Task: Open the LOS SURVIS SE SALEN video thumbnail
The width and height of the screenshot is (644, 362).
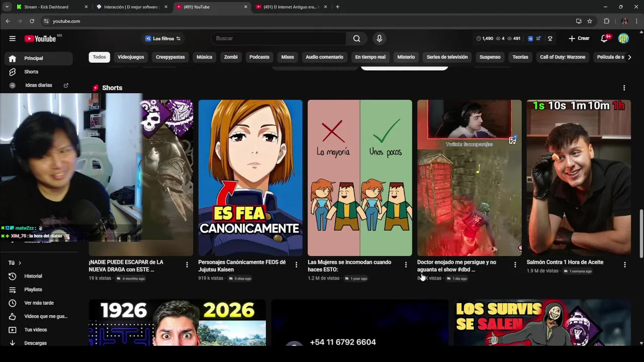Action: click(x=542, y=323)
